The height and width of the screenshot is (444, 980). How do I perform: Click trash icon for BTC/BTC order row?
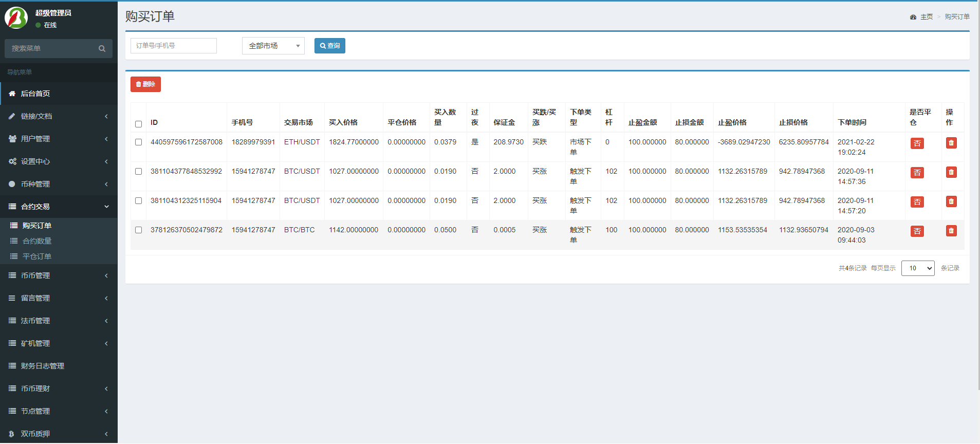click(x=951, y=231)
